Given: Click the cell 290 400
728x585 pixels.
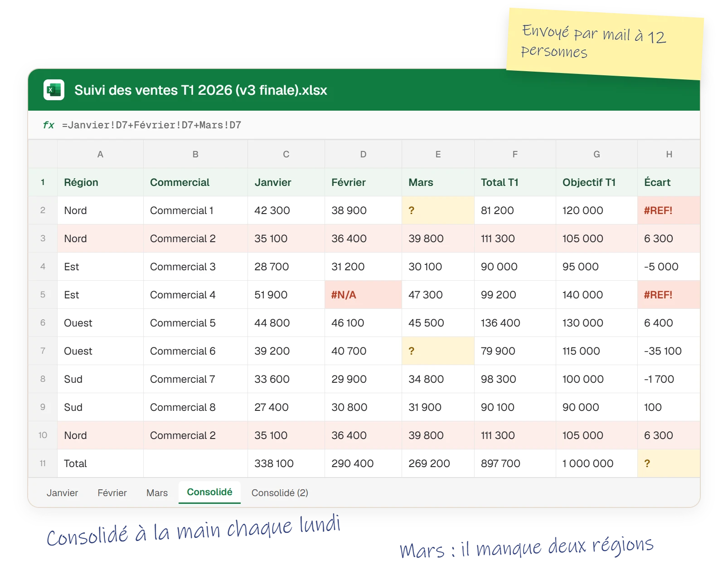Looking at the screenshot, I should (x=363, y=463).
